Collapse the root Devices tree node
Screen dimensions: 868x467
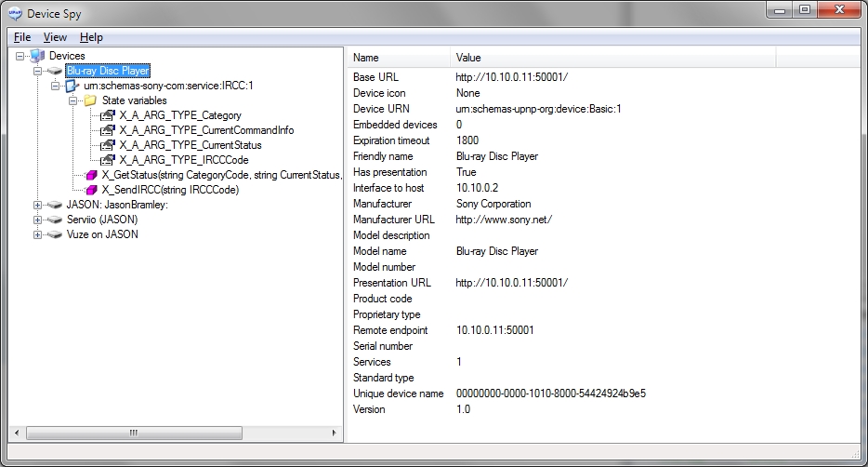click(x=20, y=56)
